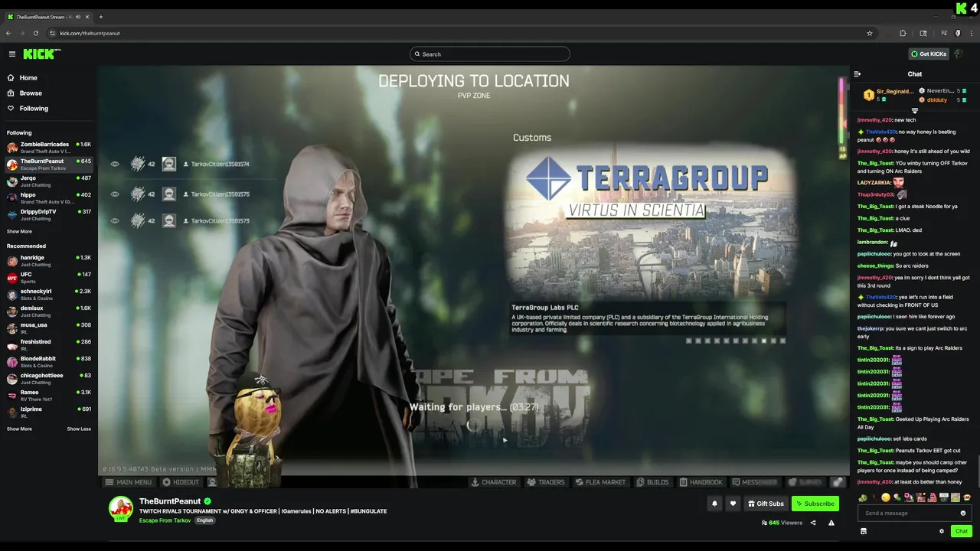
Task: Click LADYZARKIA username in chat
Action: click(x=874, y=183)
